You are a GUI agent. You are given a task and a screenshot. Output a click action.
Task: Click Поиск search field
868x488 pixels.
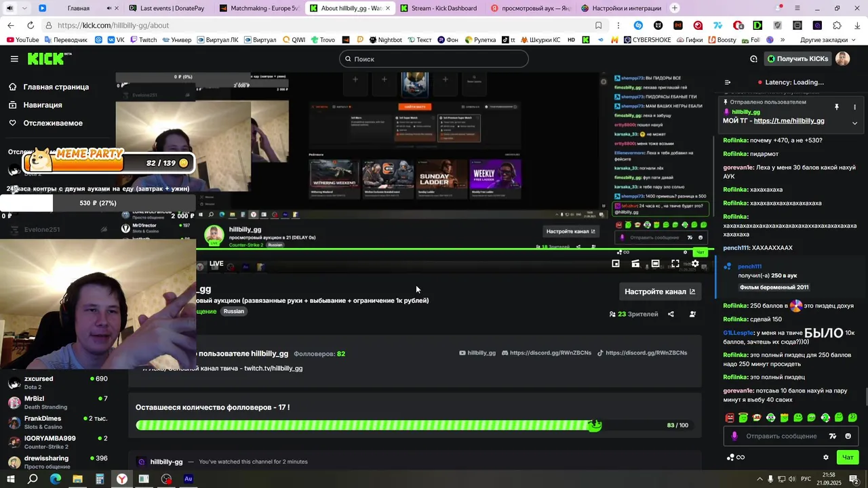(434, 59)
